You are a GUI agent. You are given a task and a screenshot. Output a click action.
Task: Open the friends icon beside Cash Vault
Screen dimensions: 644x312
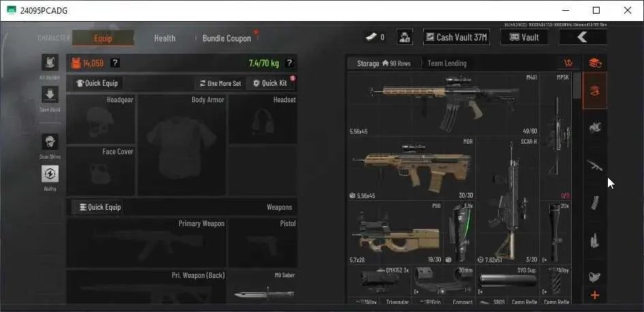tap(405, 37)
